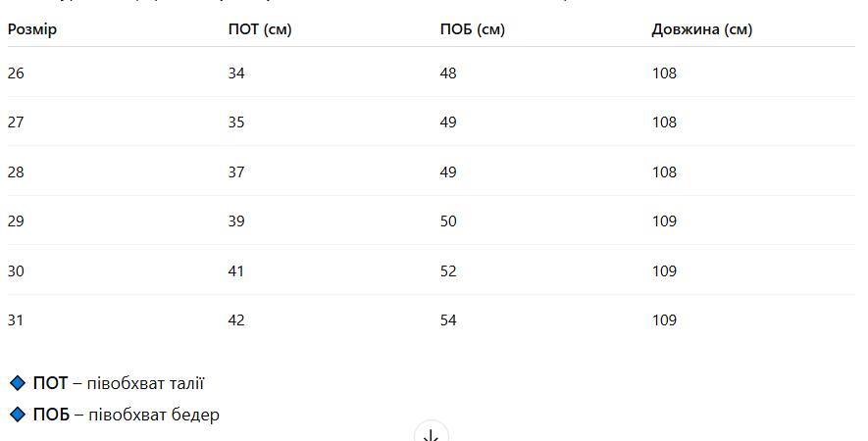This screenshot has height=441, width=868.
Task: Click length value 109 in size 31 row
Action: pos(664,320)
